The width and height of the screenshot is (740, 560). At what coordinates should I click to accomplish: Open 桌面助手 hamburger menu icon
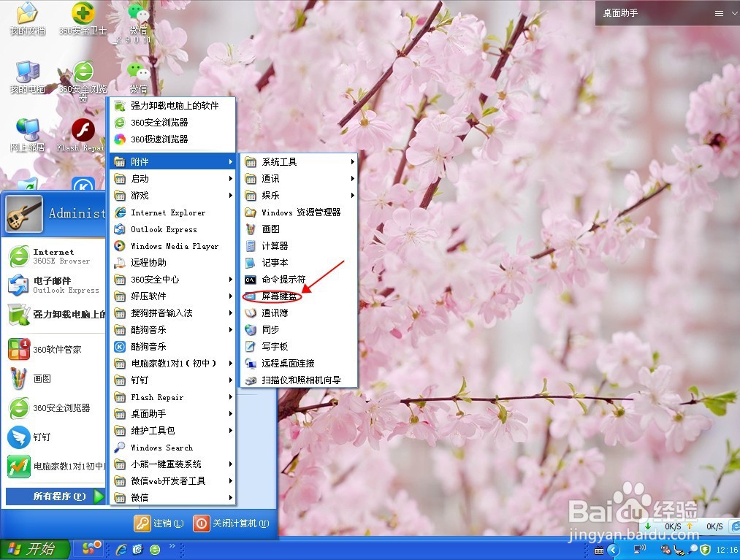tap(719, 14)
